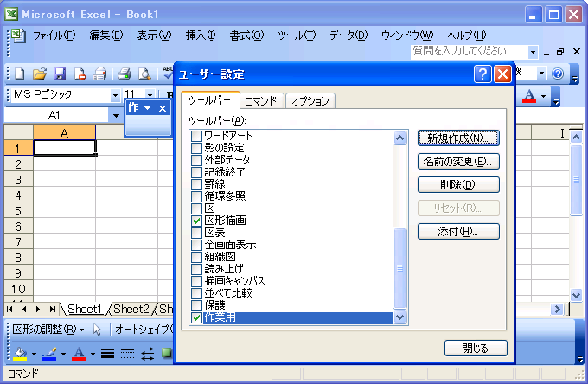
Task: Click the Fill Color paint bucket icon
Action: tap(20, 353)
